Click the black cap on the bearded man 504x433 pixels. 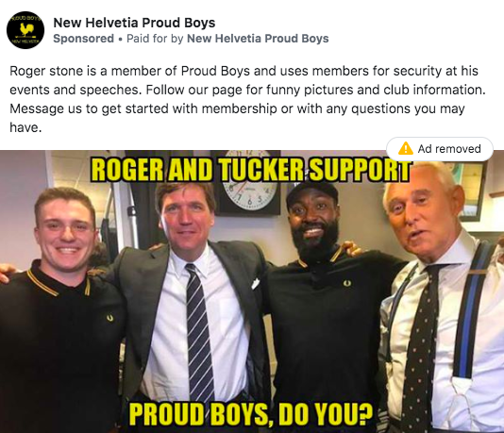click(312, 193)
